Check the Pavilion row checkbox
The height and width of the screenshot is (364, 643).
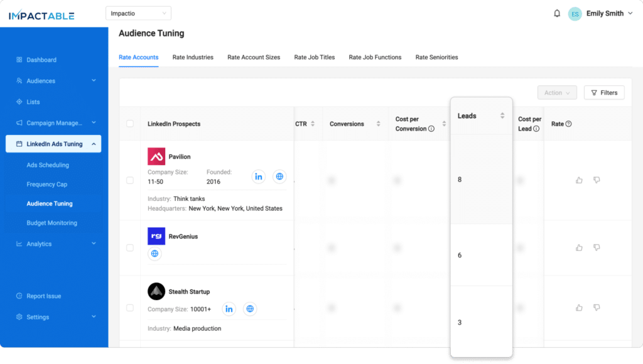(x=129, y=180)
